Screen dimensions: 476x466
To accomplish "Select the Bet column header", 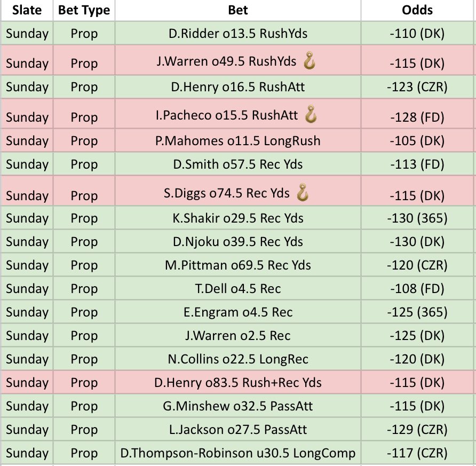I will coord(238,10).
